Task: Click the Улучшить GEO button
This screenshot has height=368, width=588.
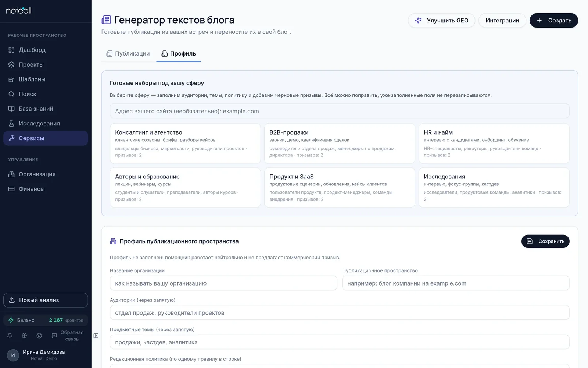Action: coord(441,21)
